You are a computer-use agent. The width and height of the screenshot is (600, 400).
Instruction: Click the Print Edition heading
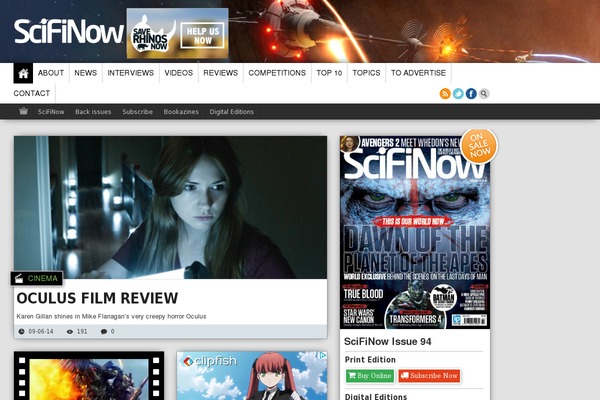tap(370, 360)
